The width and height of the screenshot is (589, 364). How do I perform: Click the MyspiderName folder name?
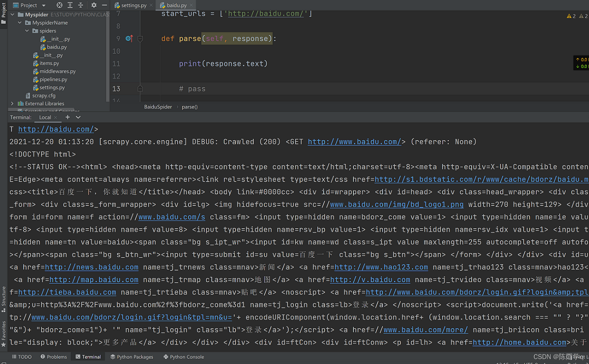point(50,23)
